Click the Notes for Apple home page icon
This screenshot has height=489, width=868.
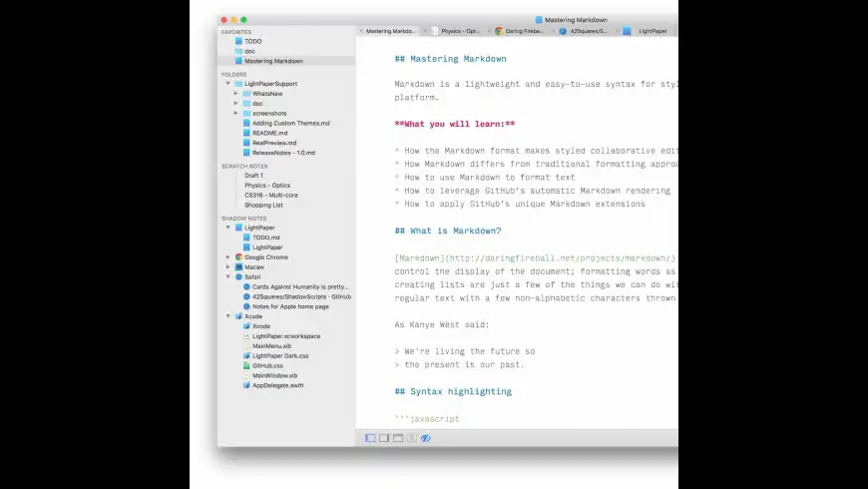(x=246, y=306)
